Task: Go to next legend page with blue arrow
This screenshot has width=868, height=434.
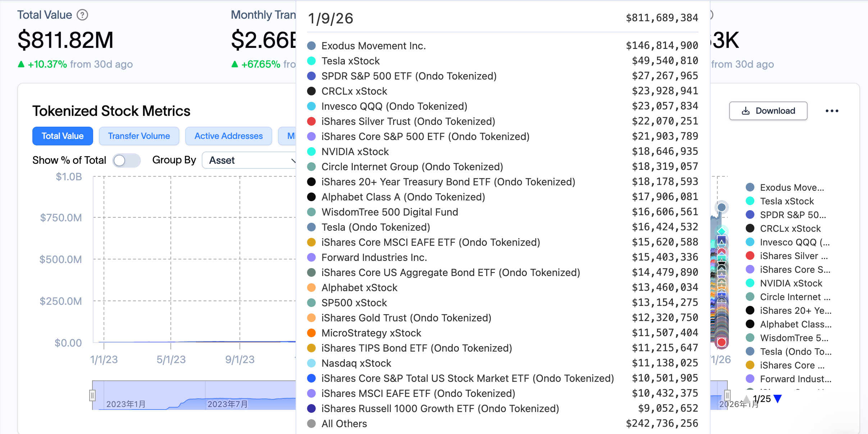Action: (x=777, y=399)
